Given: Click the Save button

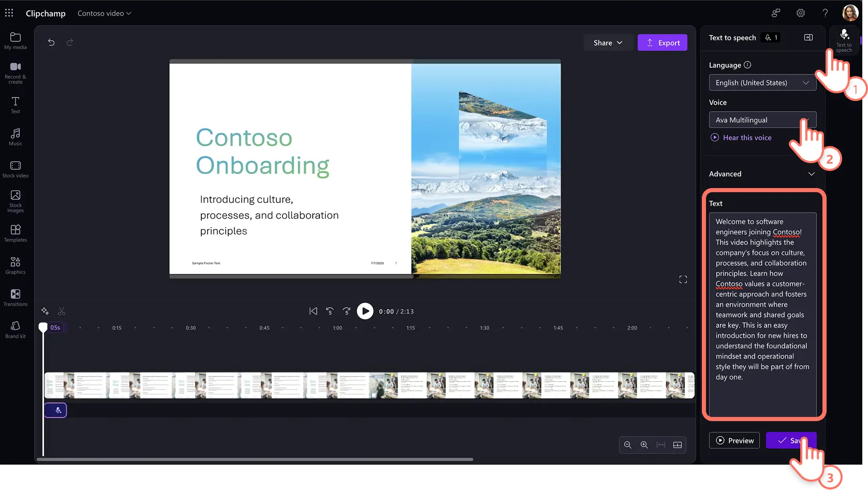Looking at the screenshot, I should 791,440.
